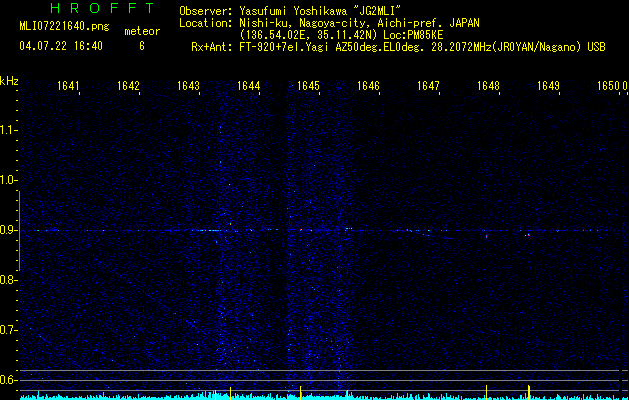629x400 pixels.
Task: Click the 1643 time axis label
Action: pos(188,85)
